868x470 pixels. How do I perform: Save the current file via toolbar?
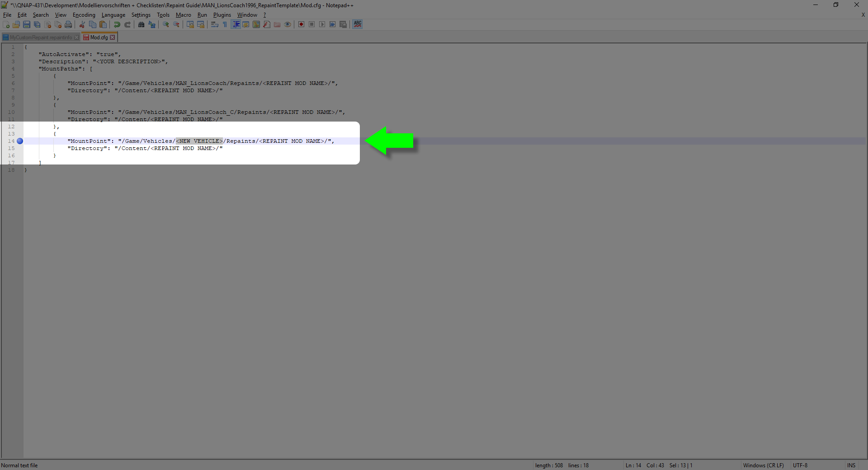coord(27,24)
